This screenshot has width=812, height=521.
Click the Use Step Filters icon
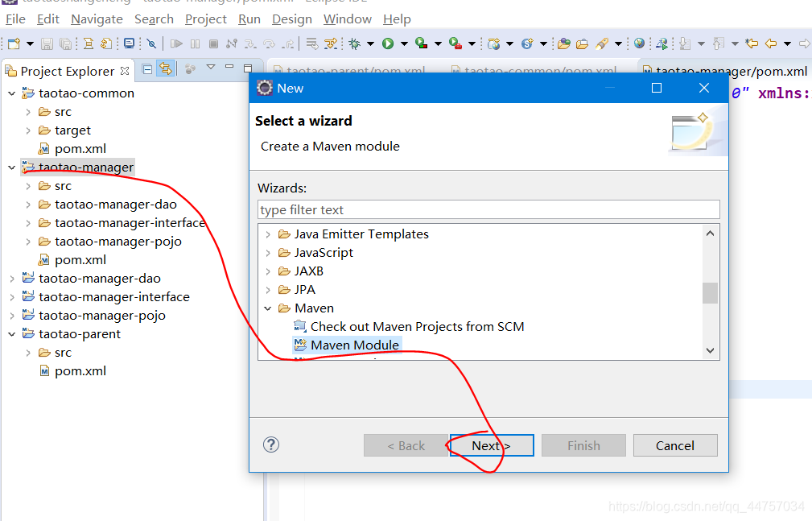coord(331,43)
